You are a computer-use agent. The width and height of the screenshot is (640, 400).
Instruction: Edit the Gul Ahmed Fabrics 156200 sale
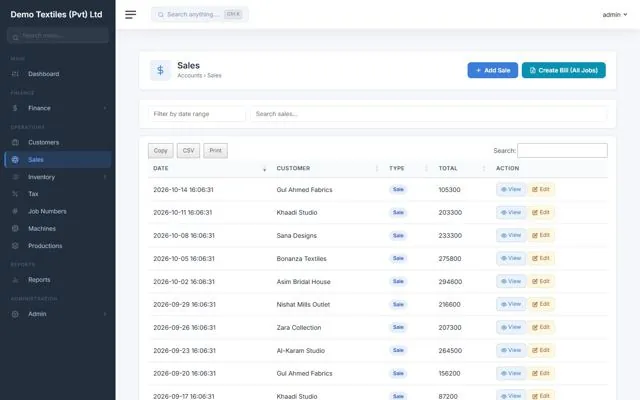tap(541, 373)
